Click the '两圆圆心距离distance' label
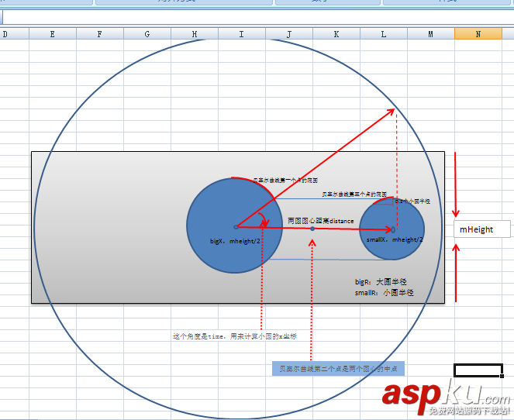Screen dimensions: 514x420 tap(321, 221)
